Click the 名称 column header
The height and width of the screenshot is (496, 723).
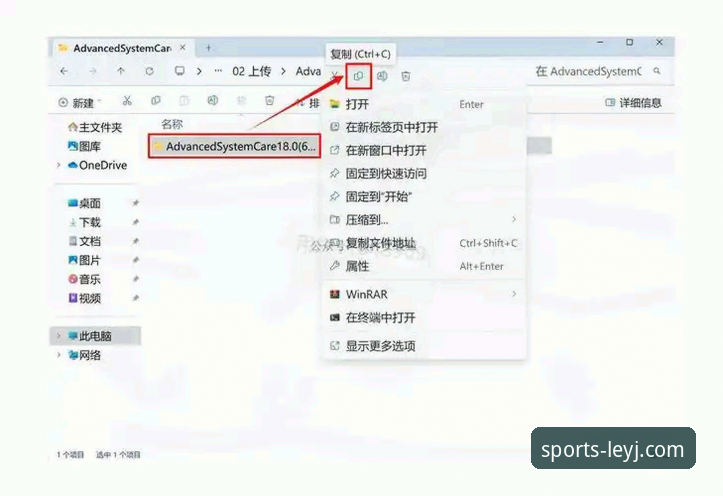(x=172, y=124)
